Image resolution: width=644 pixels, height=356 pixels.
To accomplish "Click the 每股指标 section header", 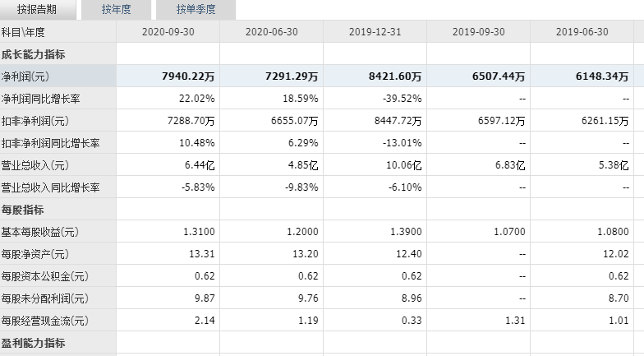I will (23, 210).
